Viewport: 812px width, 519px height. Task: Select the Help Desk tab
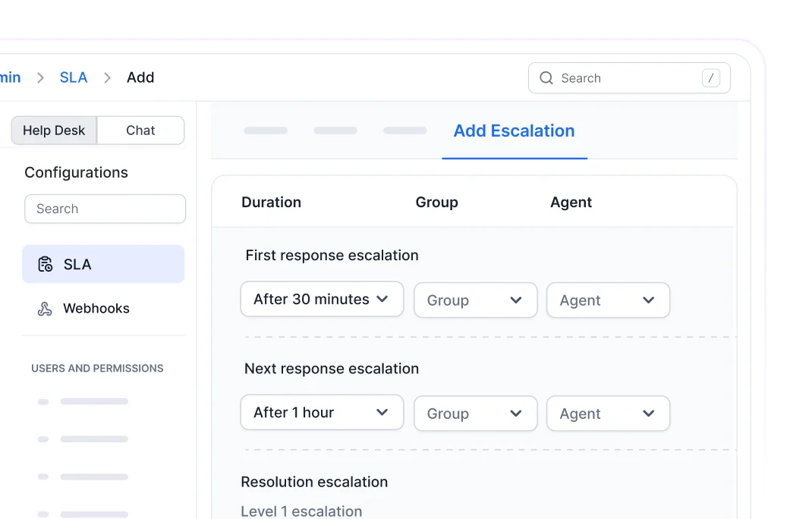[54, 130]
